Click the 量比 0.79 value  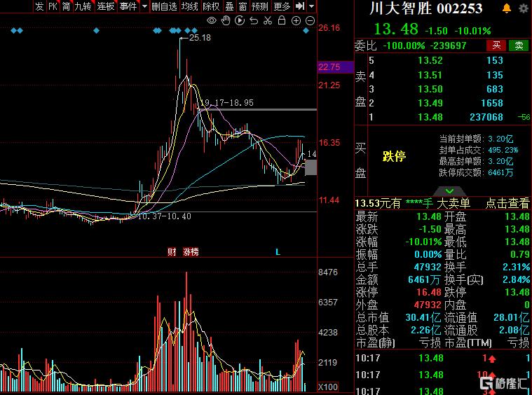tap(520, 254)
